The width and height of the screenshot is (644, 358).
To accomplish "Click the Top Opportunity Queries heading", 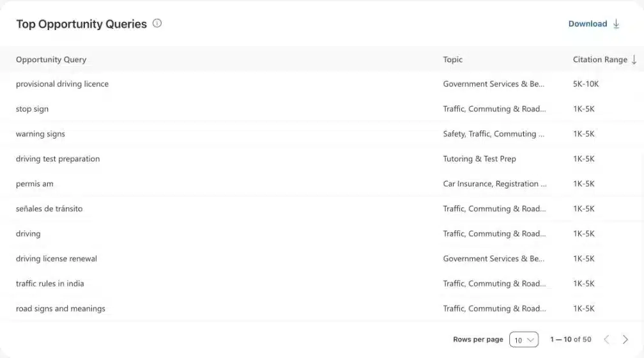I will (x=81, y=24).
